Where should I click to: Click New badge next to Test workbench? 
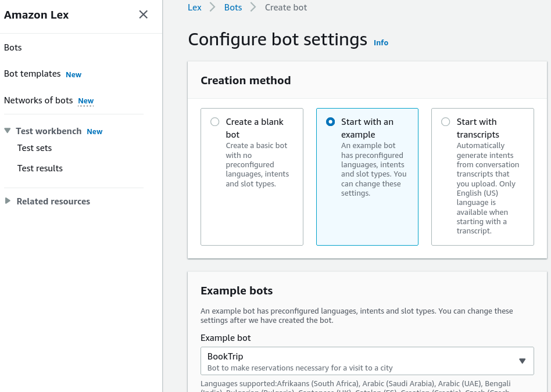click(95, 131)
